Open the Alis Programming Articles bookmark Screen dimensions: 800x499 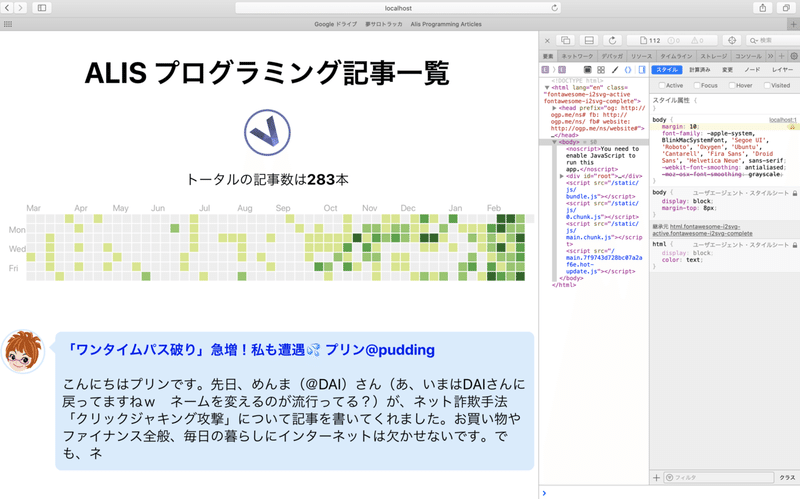446,24
